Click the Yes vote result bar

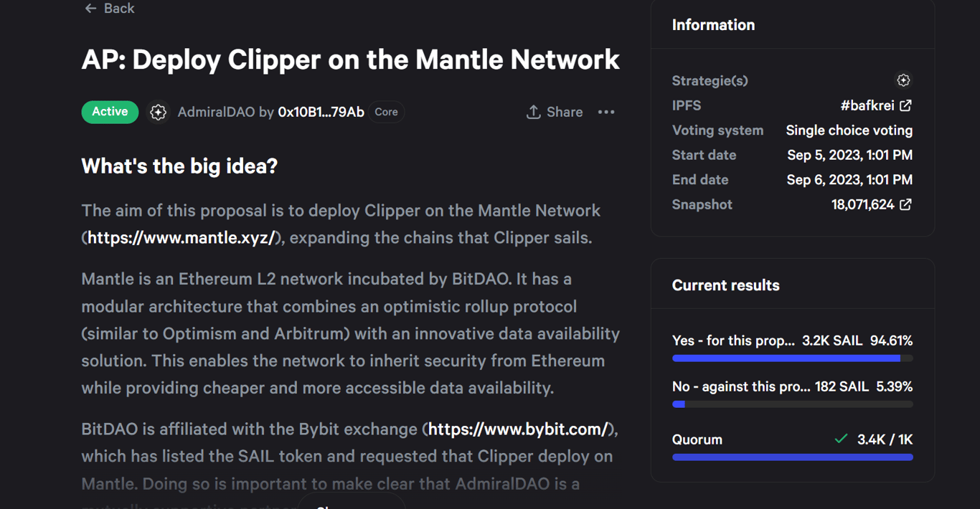pos(792,358)
